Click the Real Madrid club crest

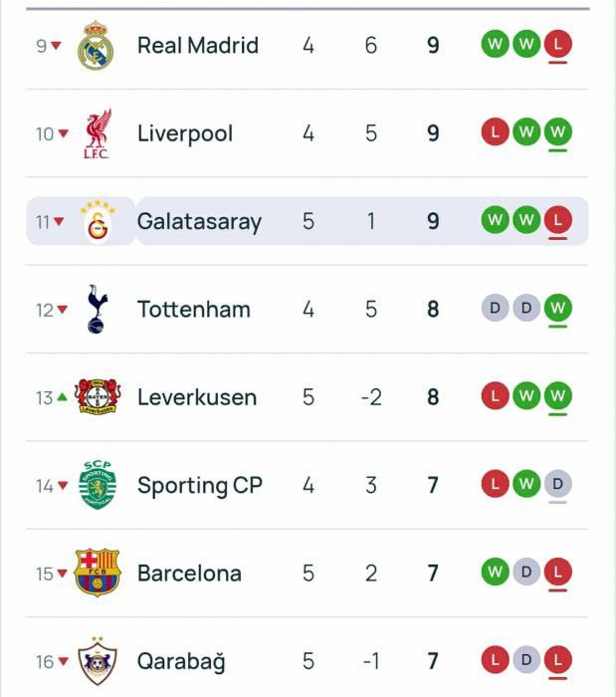coord(96,46)
